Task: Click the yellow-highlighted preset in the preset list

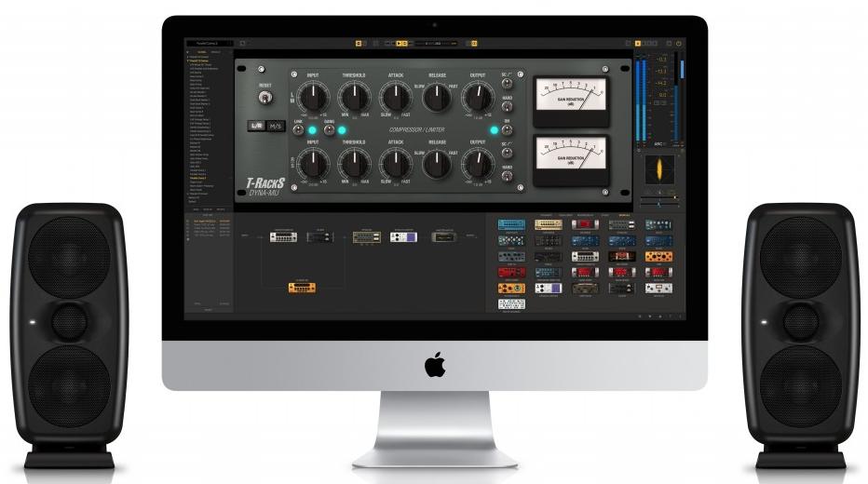Action: 198,178
